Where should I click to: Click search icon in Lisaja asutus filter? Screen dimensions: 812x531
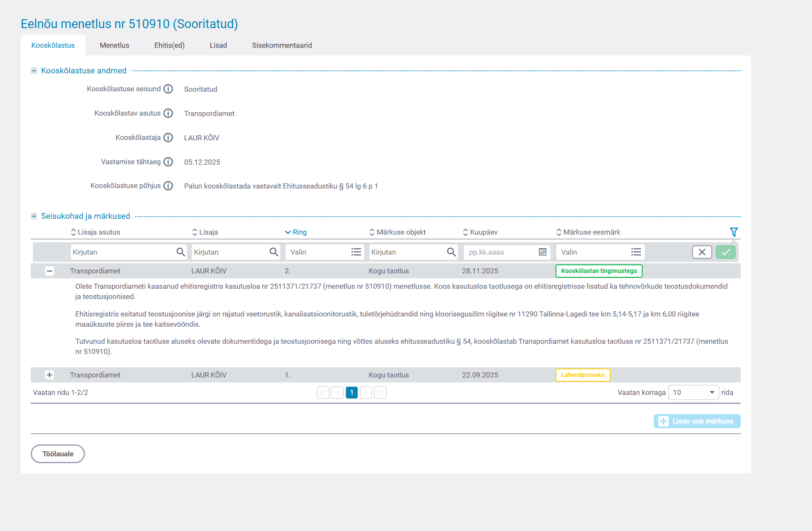click(180, 252)
